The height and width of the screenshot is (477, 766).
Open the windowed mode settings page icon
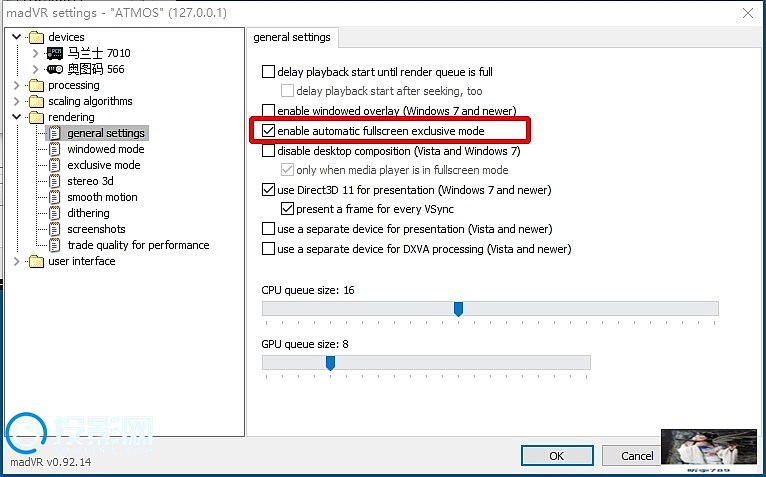(x=55, y=149)
